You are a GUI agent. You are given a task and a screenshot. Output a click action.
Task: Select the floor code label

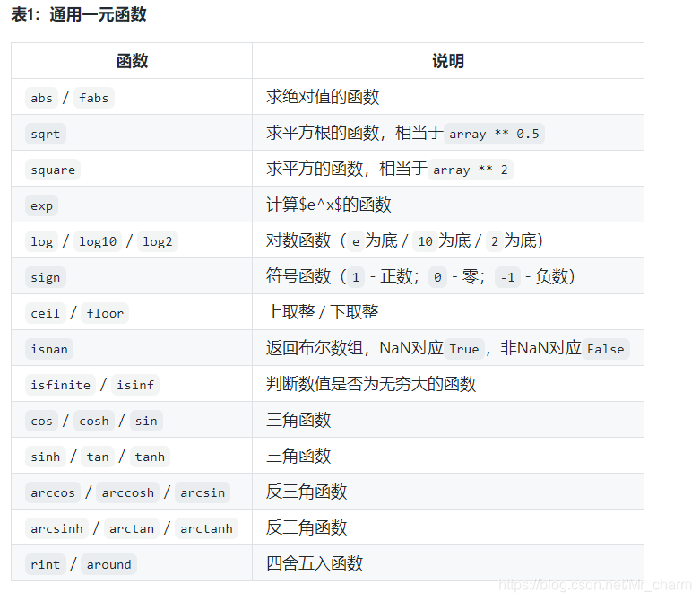[x=105, y=313]
